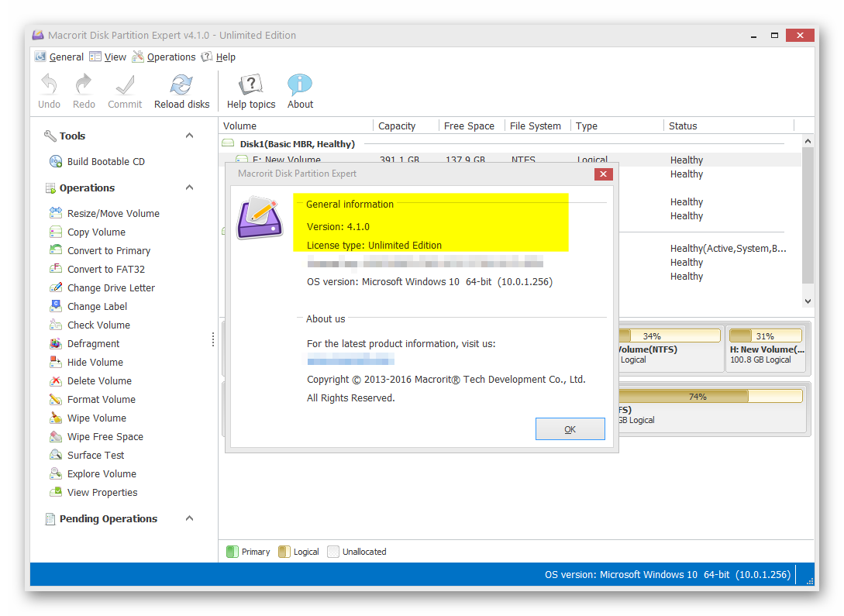Collapse the Operations sidebar section
This screenshot has height=616, width=844.
[189, 188]
